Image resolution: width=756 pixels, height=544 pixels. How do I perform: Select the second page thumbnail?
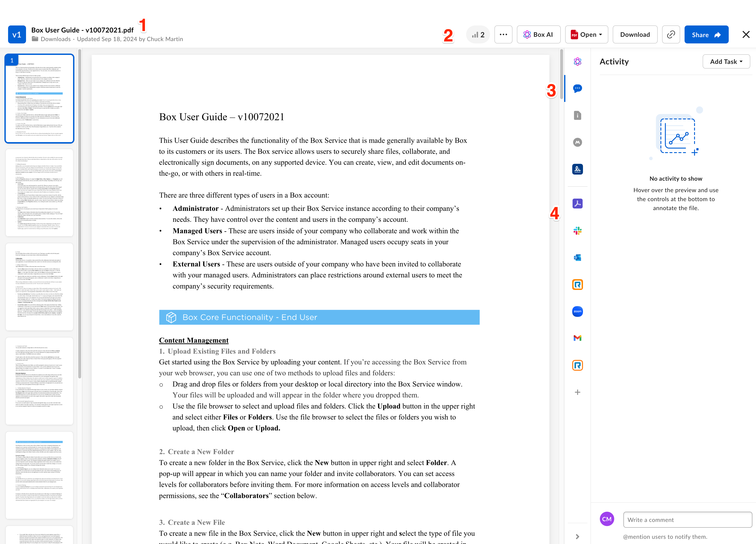39,193
